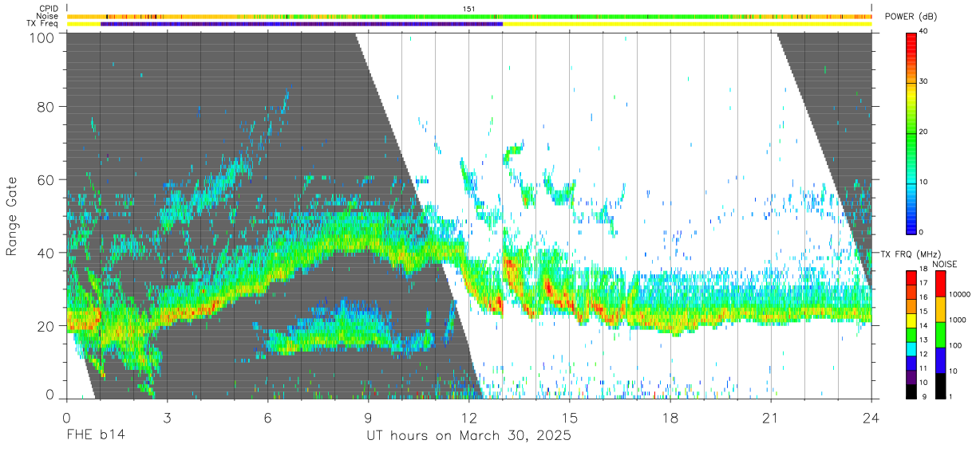Click range gate tick label 40
The height and width of the screenshot is (452, 980).
[46, 253]
